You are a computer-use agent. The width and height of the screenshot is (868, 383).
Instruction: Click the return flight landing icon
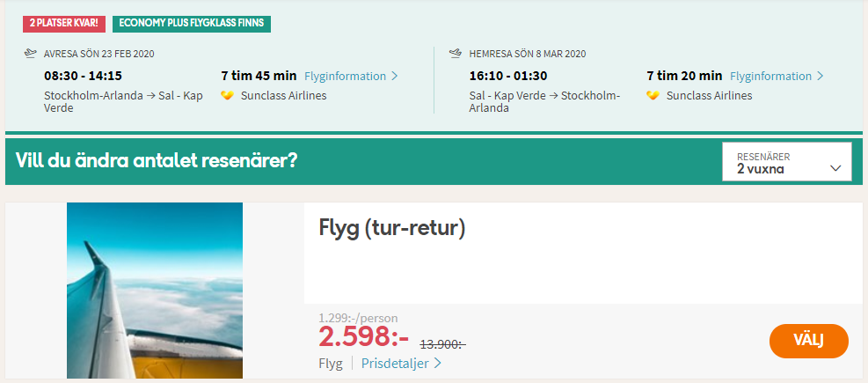456,53
